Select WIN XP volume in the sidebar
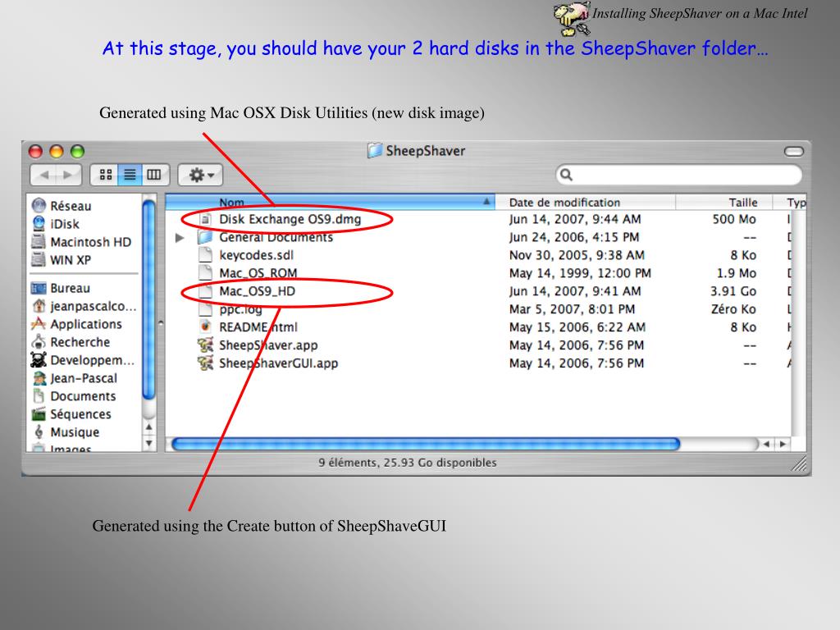Screen dimensions: 840x630 point(61,260)
